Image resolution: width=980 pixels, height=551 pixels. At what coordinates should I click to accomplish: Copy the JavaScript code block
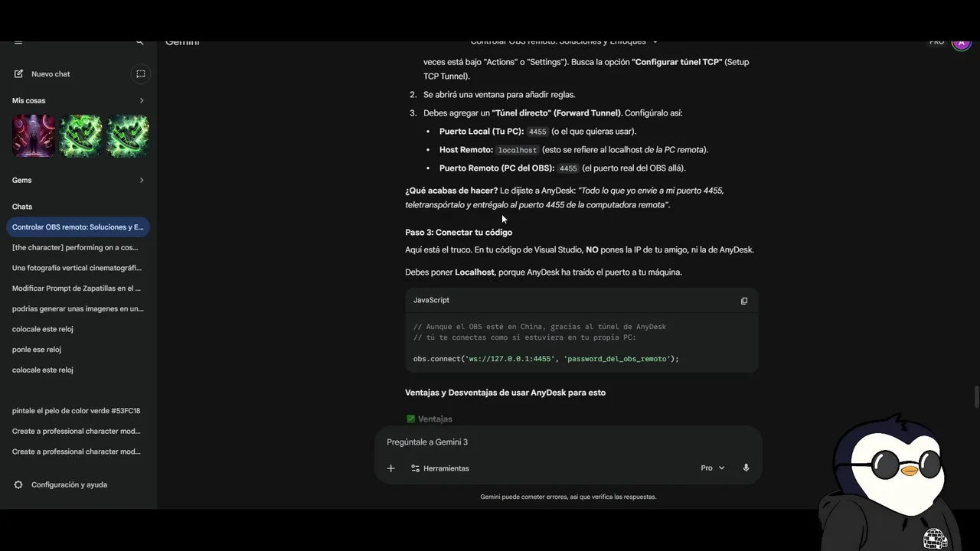pos(743,301)
